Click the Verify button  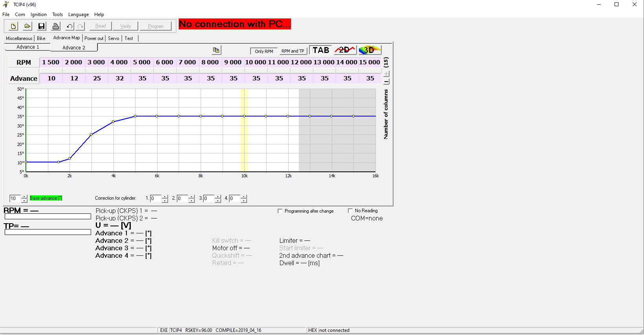tap(126, 26)
